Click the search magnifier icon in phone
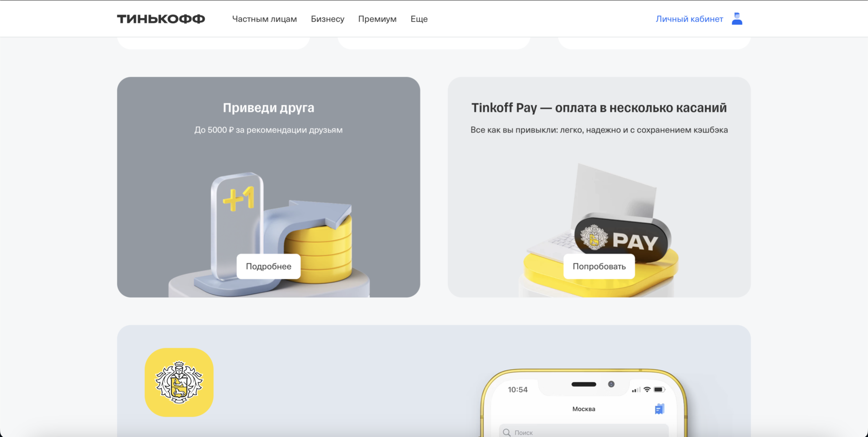 [507, 432]
